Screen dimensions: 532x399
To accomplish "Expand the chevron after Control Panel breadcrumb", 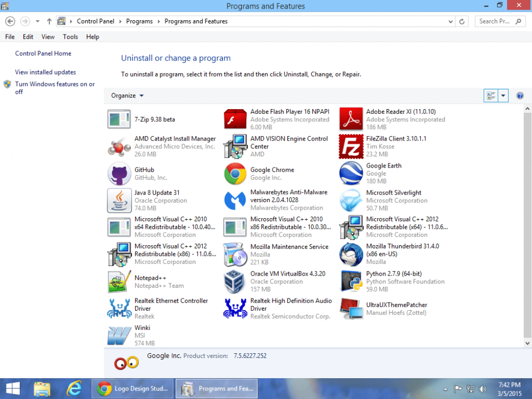I will (x=120, y=21).
